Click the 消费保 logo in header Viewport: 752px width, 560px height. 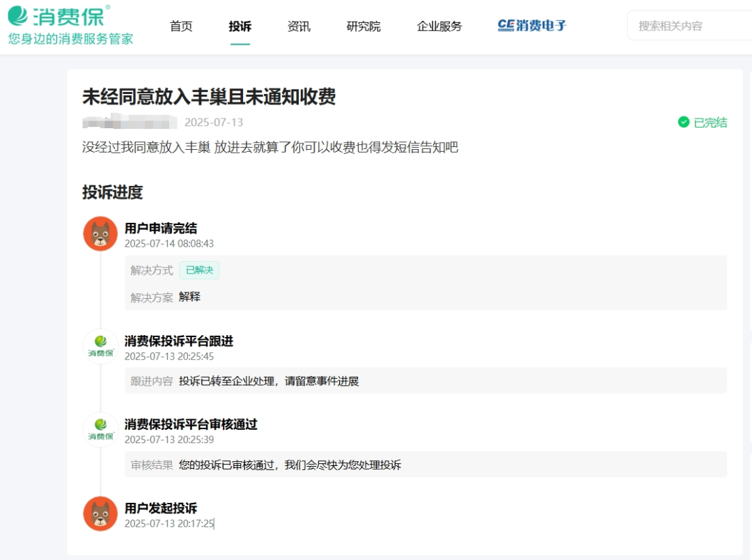[59, 16]
